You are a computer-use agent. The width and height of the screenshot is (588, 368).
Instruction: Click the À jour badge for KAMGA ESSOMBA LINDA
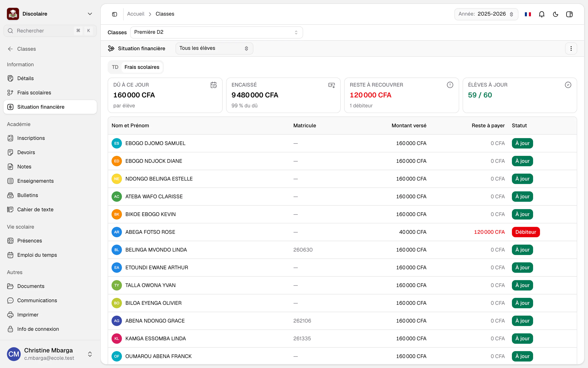(522, 339)
